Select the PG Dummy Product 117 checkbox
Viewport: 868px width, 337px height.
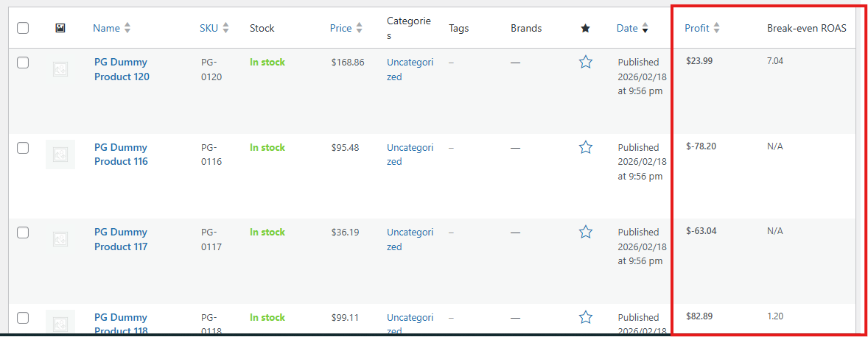pos(23,233)
